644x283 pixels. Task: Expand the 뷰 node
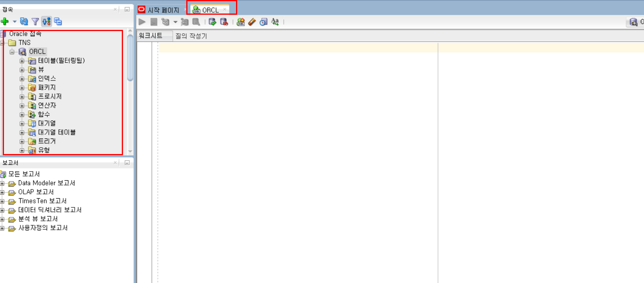click(22, 70)
